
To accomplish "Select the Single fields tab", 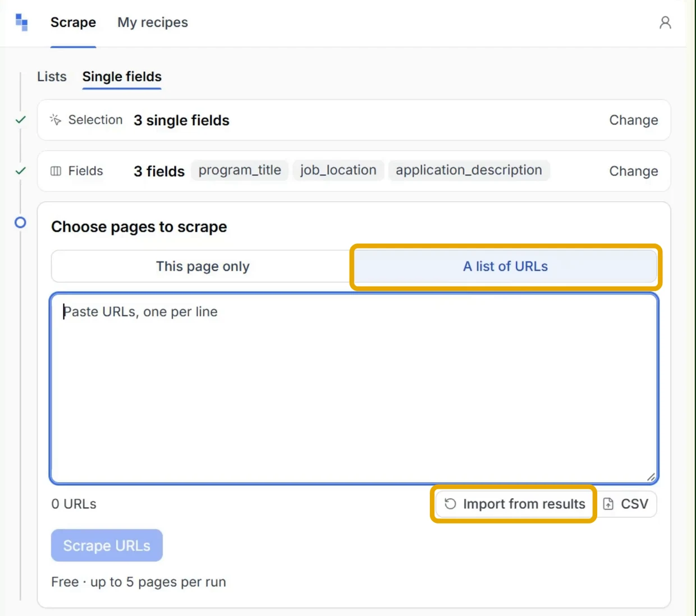I will click(122, 76).
